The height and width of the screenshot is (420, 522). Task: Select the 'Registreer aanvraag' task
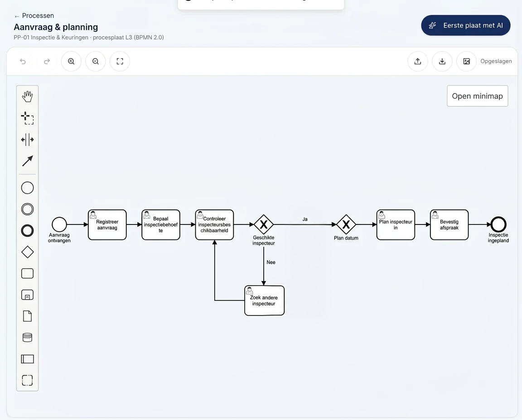pos(107,224)
